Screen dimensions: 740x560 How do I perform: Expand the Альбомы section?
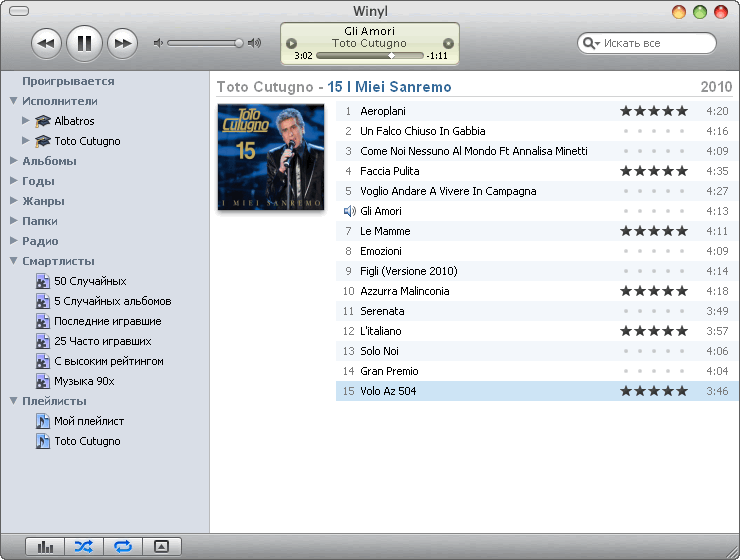14,161
